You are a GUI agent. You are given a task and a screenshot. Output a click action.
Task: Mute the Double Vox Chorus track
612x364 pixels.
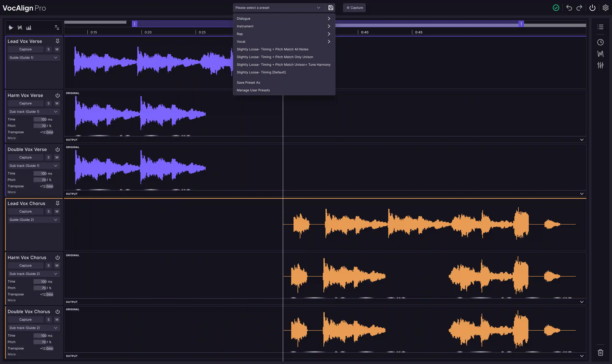pyautogui.click(x=57, y=320)
